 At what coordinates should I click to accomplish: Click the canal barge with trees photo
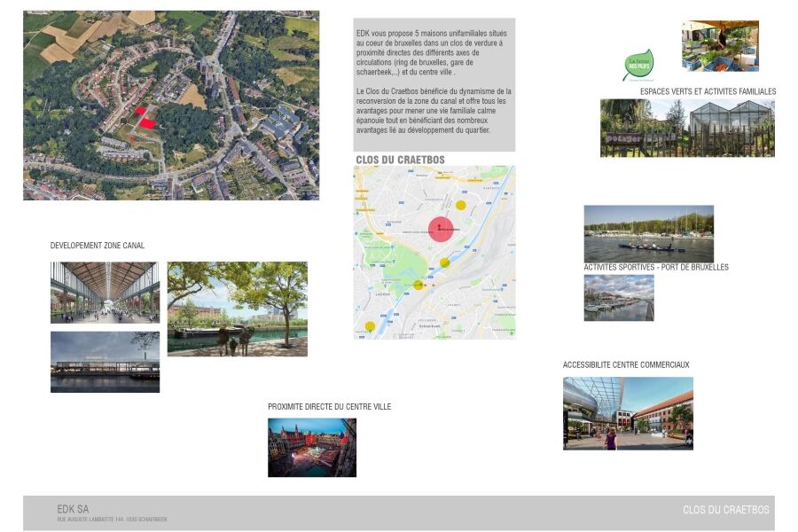(237, 309)
